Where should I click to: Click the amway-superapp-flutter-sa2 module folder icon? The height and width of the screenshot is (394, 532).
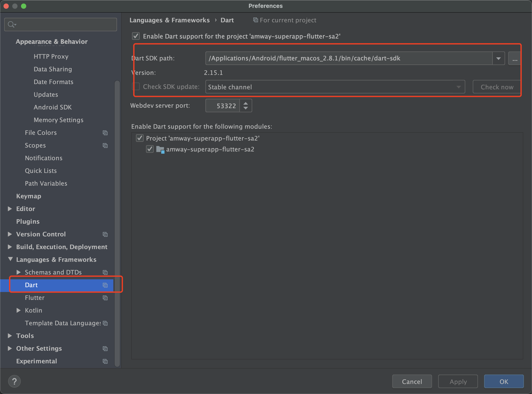[160, 150]
